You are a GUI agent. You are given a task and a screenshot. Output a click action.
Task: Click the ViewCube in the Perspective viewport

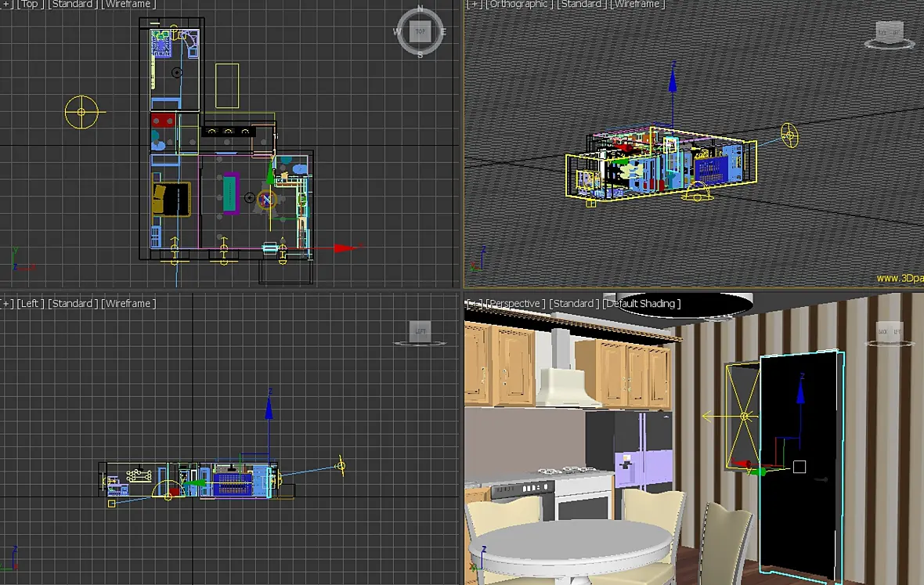890,332
